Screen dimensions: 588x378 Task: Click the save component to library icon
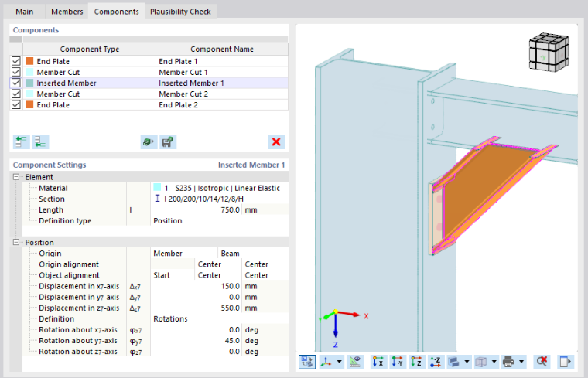[168, 142]
